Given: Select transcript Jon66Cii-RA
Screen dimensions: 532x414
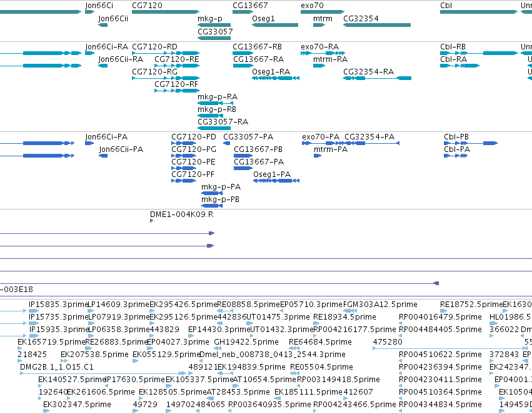Looking at the screenshot, I should pos(121,59).
